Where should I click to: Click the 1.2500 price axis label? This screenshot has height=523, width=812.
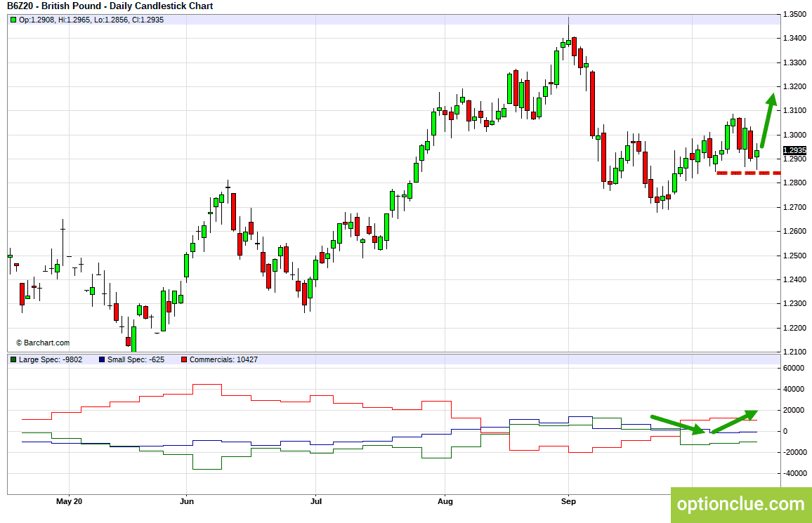point(795,256)
